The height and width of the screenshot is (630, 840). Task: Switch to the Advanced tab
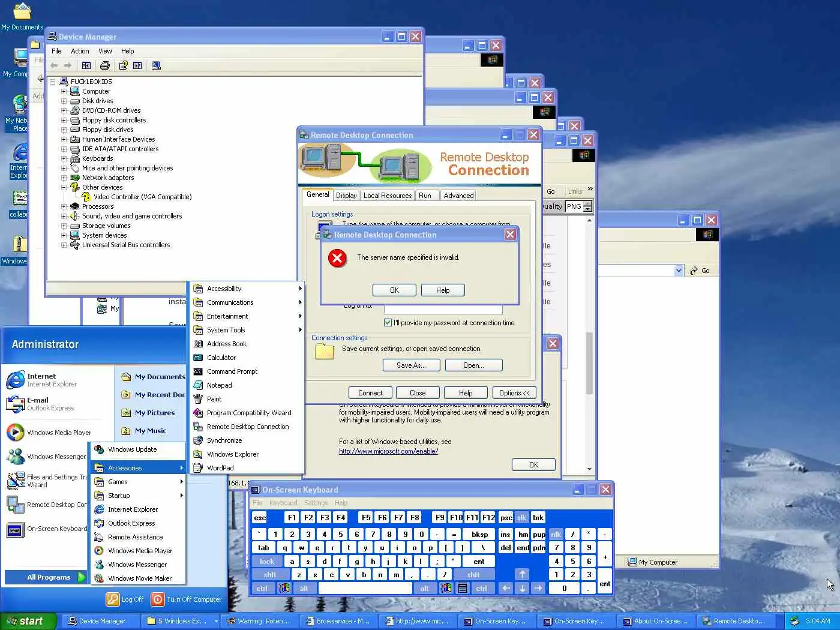coord(458,196)
